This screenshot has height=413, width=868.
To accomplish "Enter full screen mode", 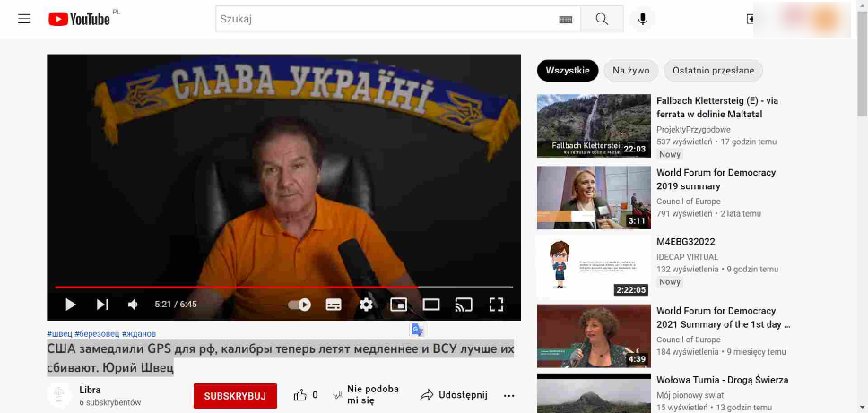I will coord(496,305).
